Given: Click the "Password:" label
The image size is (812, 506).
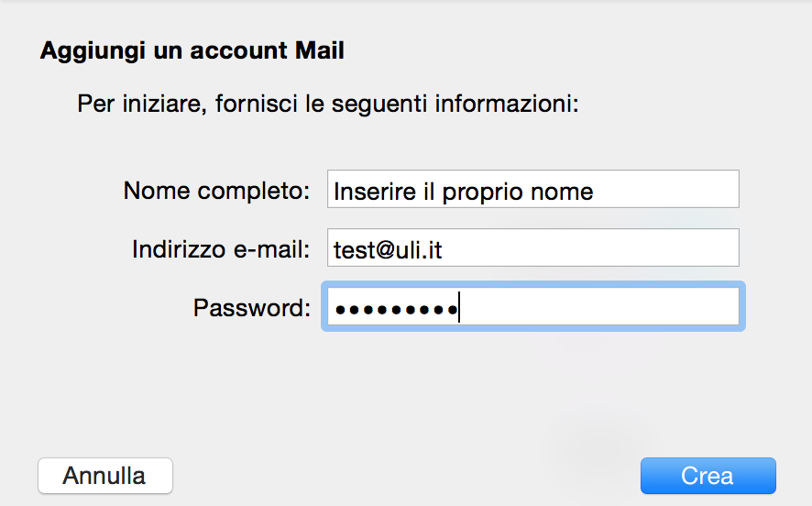Looking at the screenshot, I should [252, 308].
